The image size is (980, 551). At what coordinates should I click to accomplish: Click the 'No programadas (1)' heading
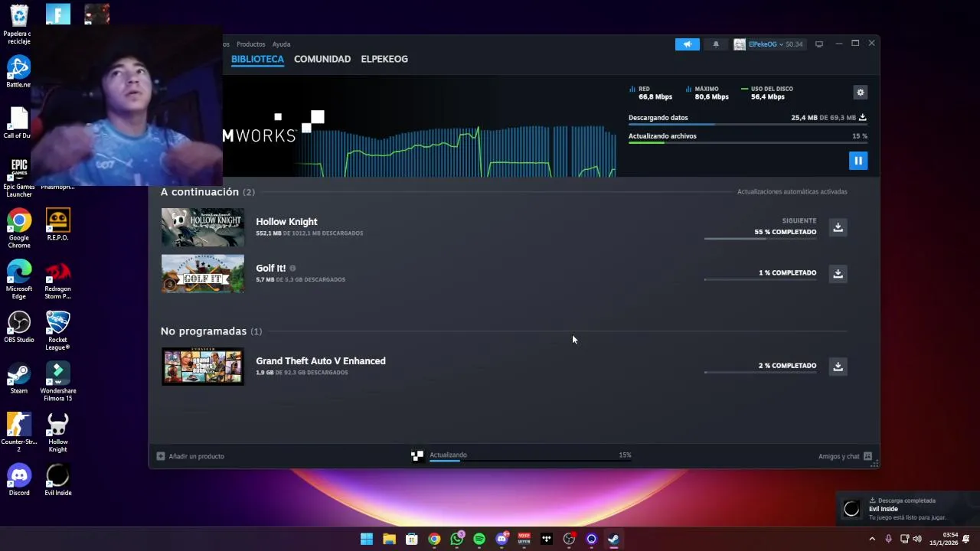211,331
